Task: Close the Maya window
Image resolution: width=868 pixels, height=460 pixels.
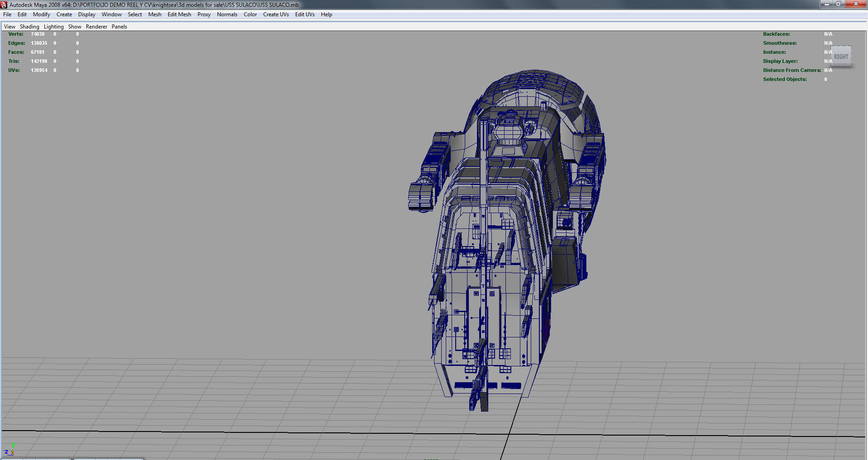Action: [855, 4]
